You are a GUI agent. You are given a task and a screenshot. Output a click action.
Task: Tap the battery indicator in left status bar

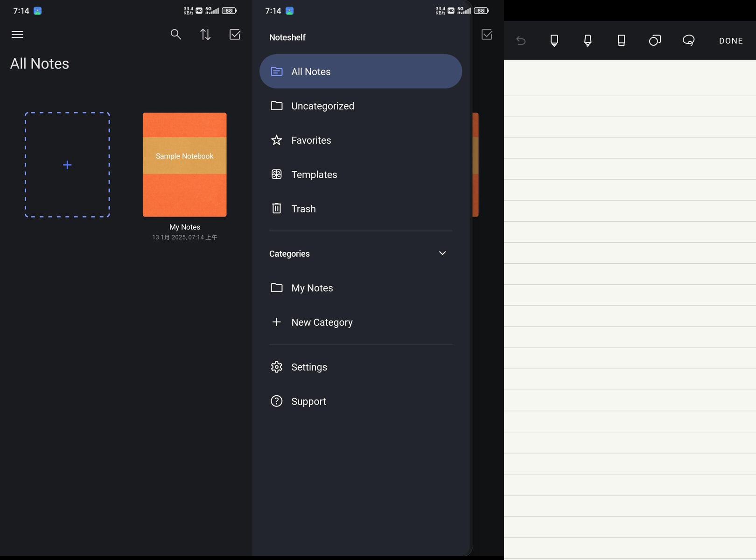pyautogui.click(x=229, y=11)
